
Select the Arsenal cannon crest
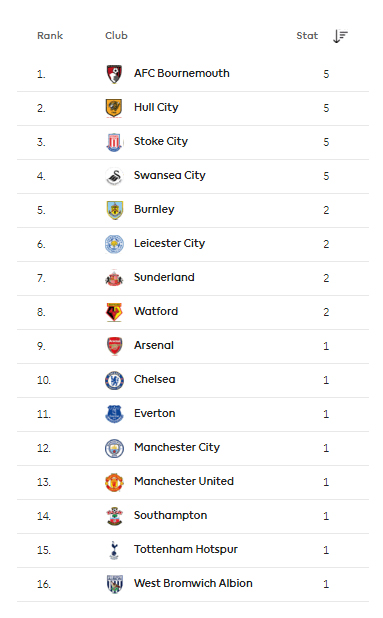[114, 346]
